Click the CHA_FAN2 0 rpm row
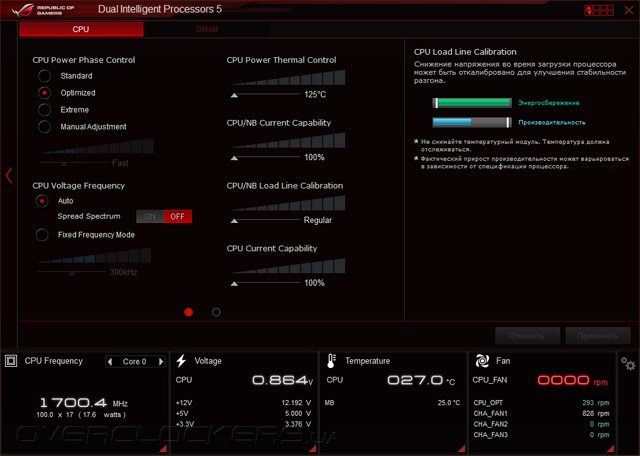The image size is (640, 456). (541, 424)
